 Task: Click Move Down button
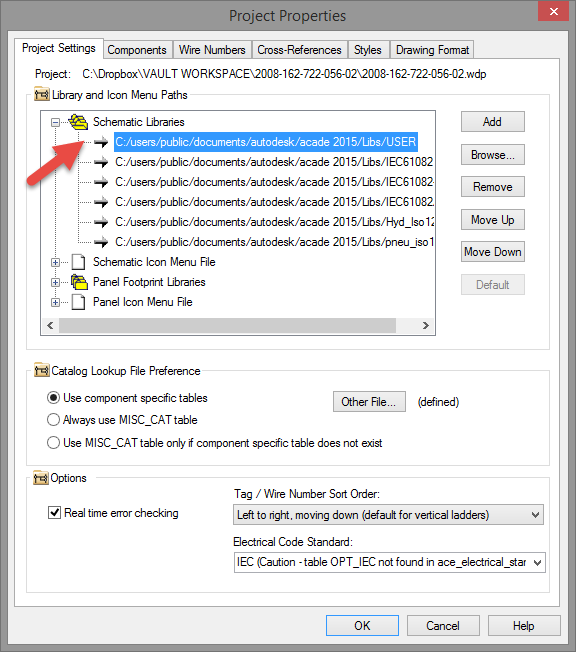(492, 252)
